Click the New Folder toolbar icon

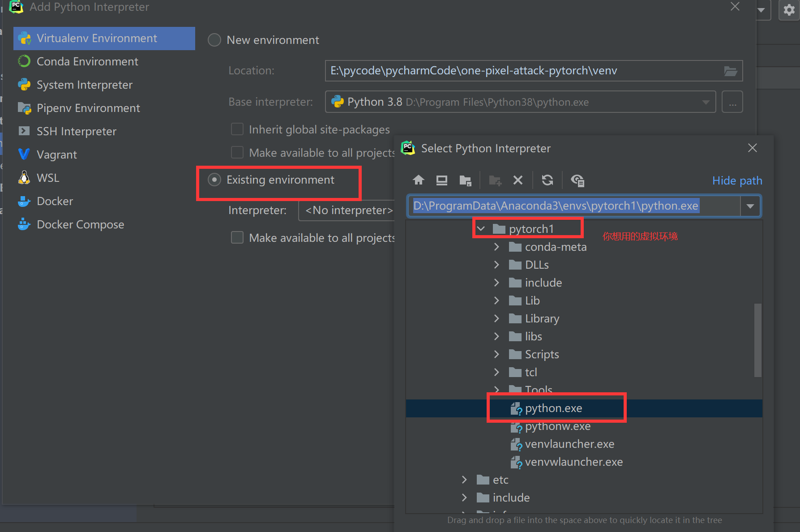pos(495,180)
